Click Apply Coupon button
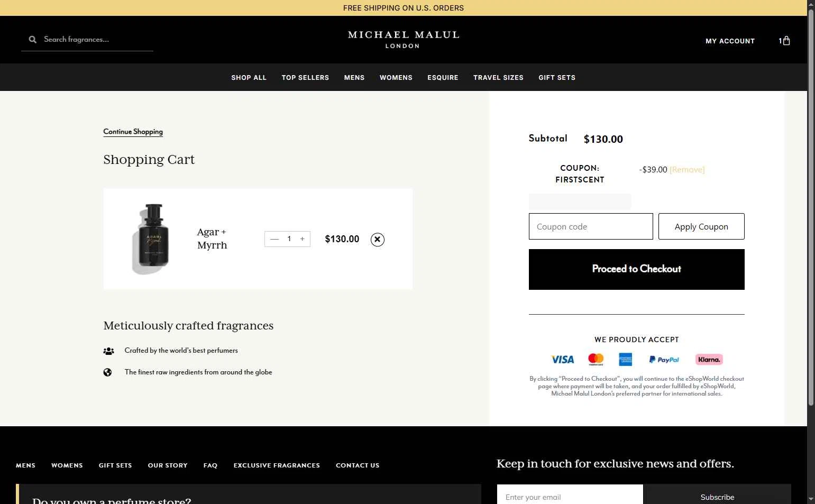This screenshot has width=815, height=504. (x=701, y=226)
